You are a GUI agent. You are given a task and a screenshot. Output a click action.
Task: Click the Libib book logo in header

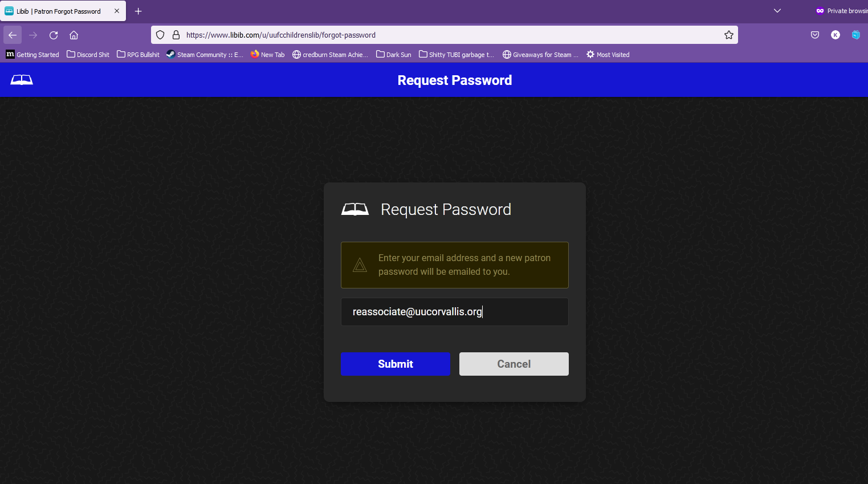[x=22, y=80]
